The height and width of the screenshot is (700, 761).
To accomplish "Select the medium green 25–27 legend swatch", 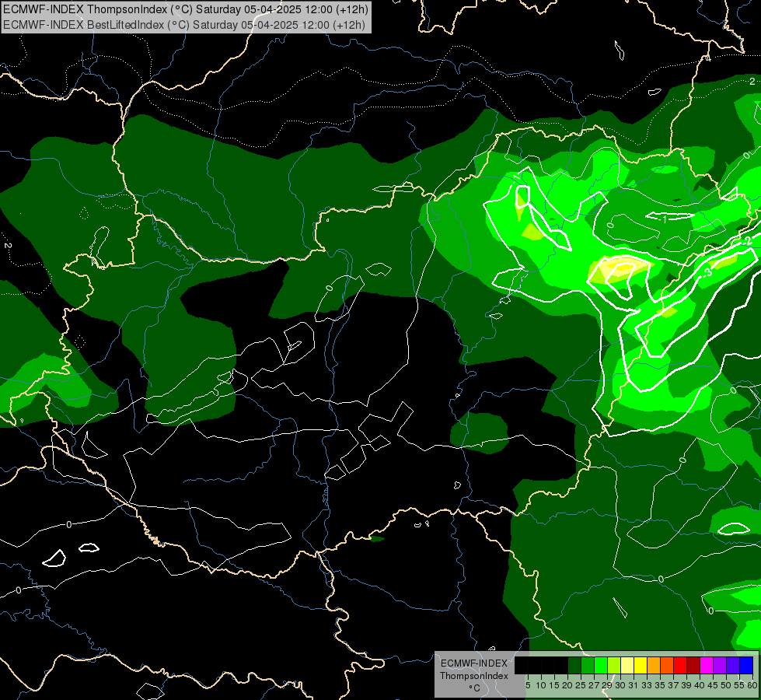I will point(588,665).
